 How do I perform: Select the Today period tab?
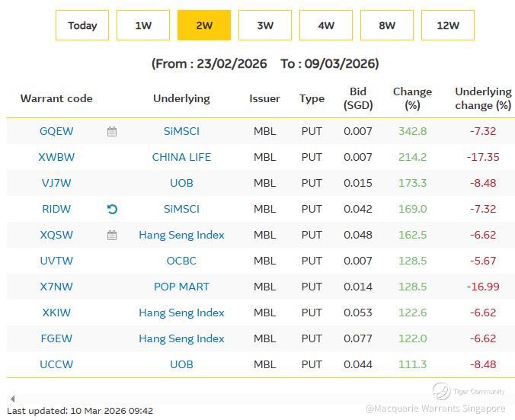pos(82,25)
